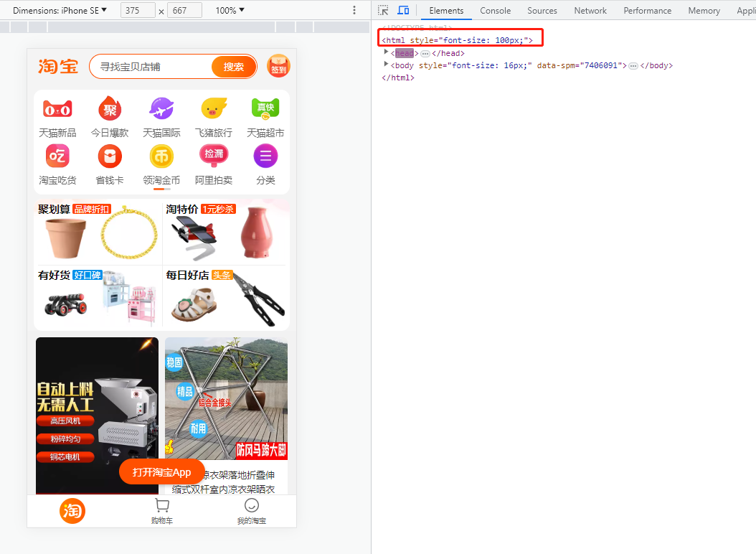The height and width of the screenshot is (554, 756).
Task: Toggle the device toolbar in DevTools
Action: point(403,10)
